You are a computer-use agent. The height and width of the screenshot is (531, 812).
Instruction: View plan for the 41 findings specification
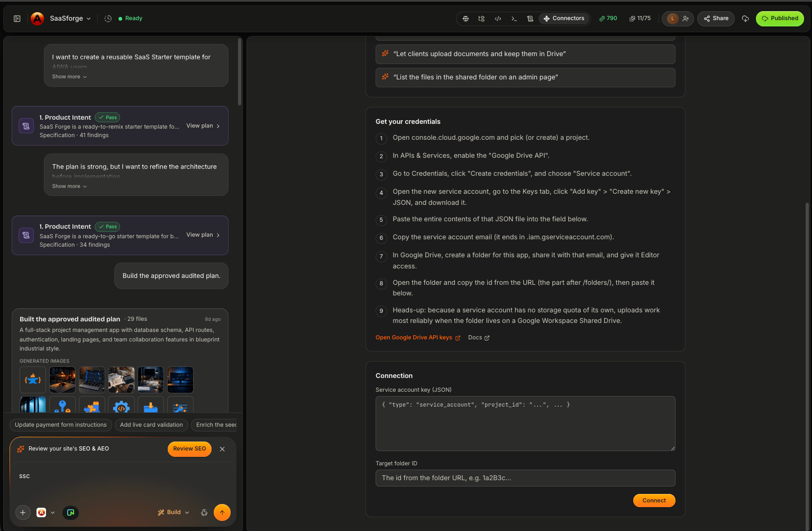click(203, 126)
